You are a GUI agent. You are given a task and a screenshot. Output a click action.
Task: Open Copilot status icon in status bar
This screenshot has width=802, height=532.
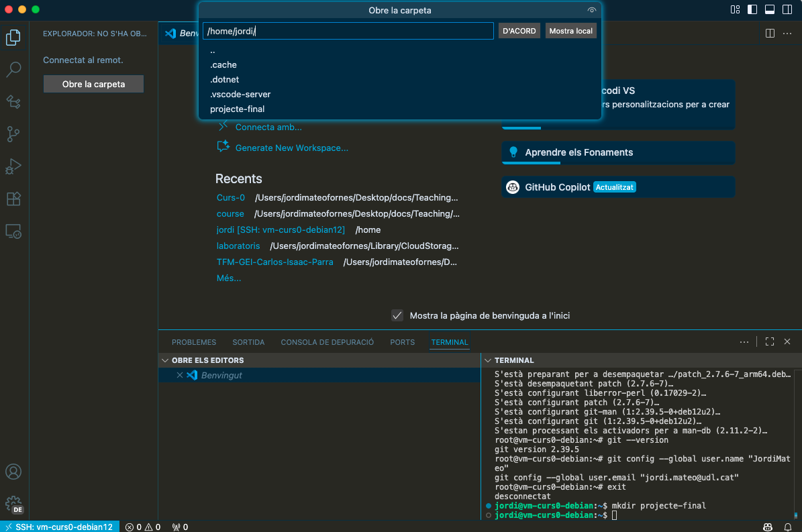pyautogui.click(x=768, y=527)
